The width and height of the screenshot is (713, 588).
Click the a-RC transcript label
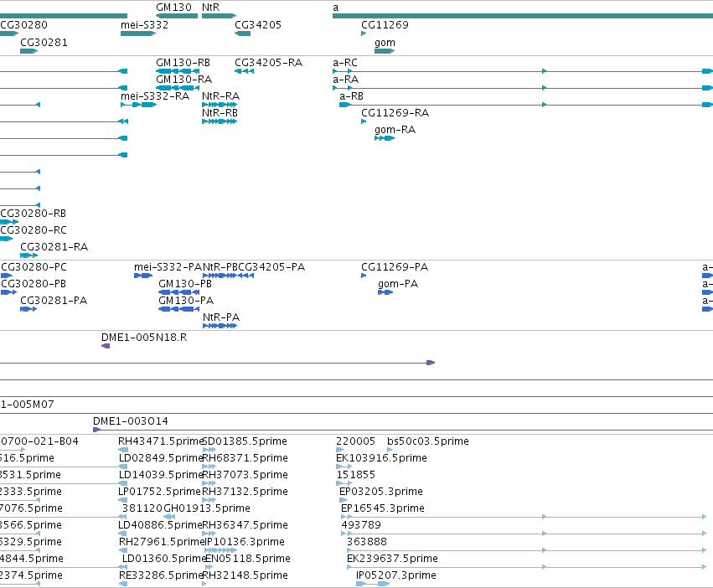point(345,62)
